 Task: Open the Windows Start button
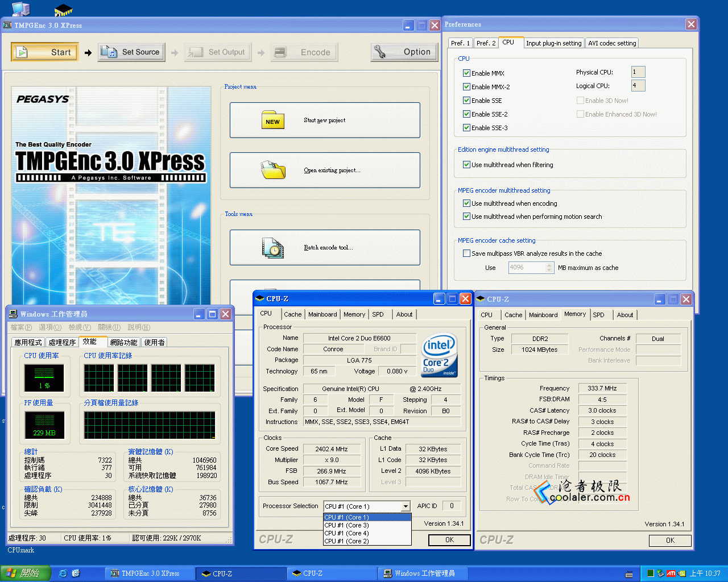26,573
